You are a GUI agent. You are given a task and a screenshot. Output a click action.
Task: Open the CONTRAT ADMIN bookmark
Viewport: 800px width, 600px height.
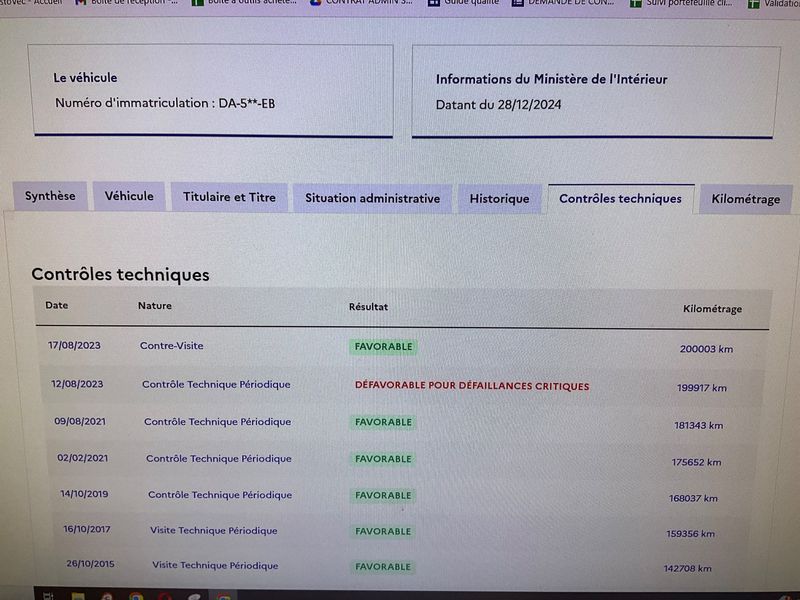[x=362, y=3]
